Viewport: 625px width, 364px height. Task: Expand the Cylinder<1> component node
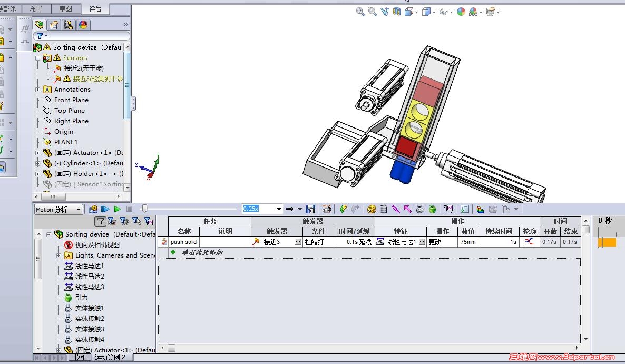pos(38,163)
